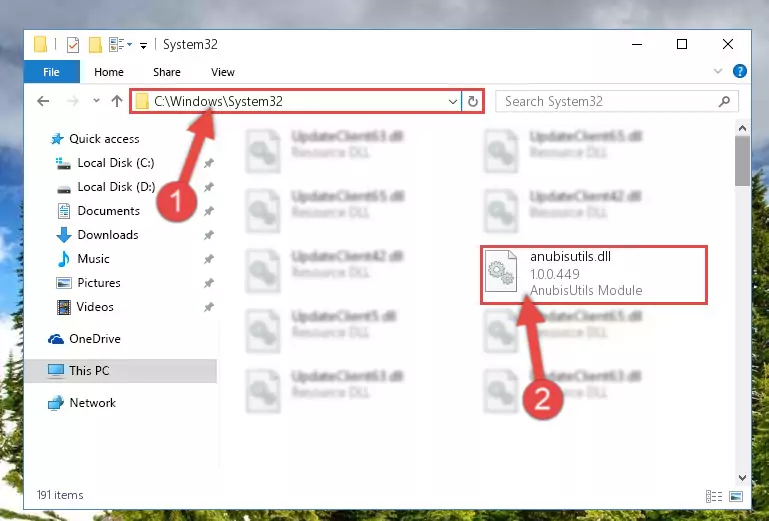Viewport: 769px width, 521px height.
Task: Open Help with the blue question icon
Action: pyautogui.click(x=740, y=72)
